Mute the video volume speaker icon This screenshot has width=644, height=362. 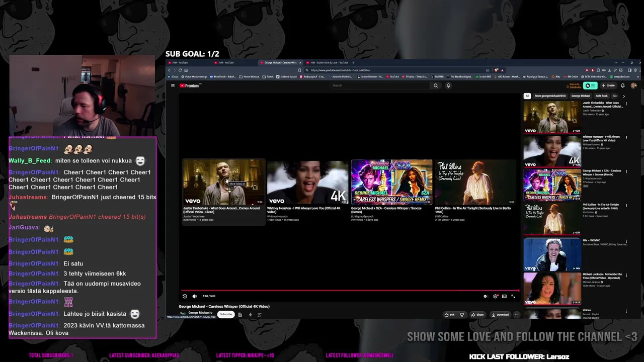[195, 296]
